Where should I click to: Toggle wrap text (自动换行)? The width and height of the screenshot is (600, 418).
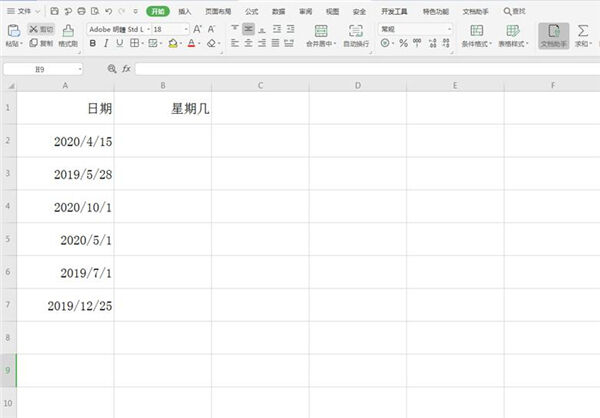(x=356, y=36)
